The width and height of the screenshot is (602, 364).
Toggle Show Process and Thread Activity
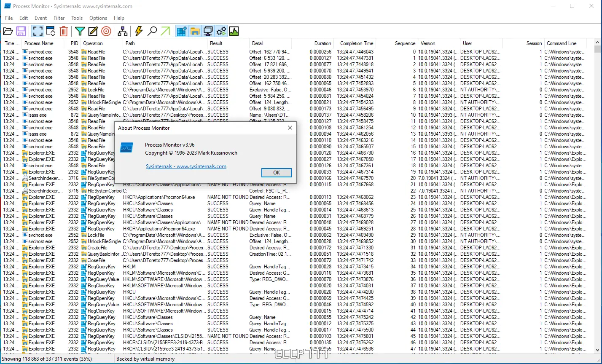click(221, 31)
